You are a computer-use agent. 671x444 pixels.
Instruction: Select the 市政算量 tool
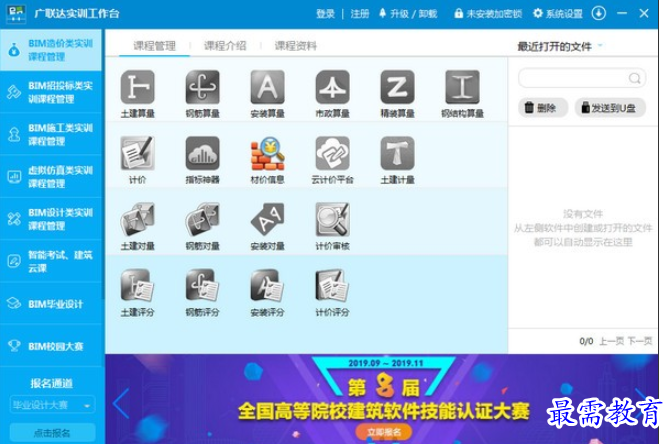click(x=333, y=87)
